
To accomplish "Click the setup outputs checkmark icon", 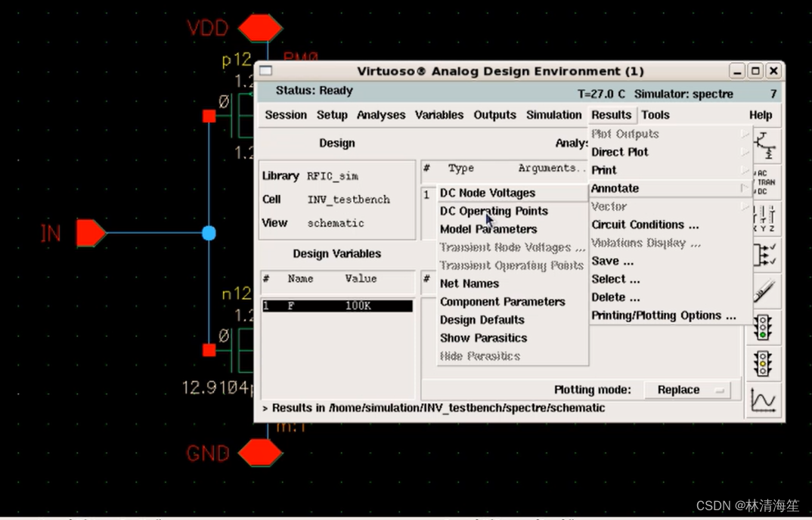I will pos(765,254).
